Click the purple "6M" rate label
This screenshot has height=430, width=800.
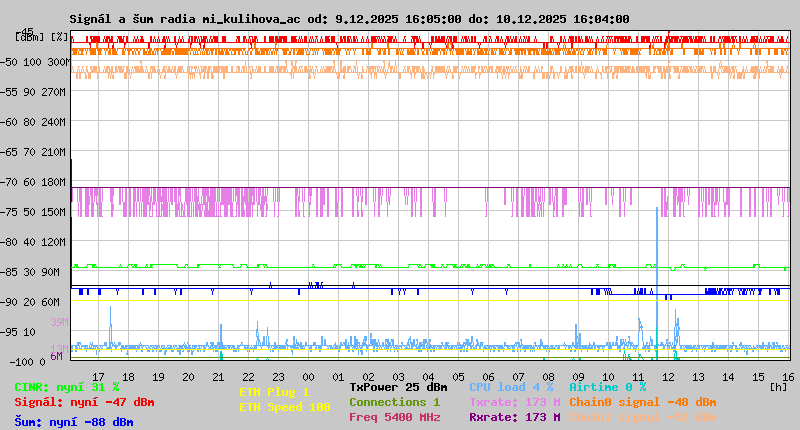[57, 356]
